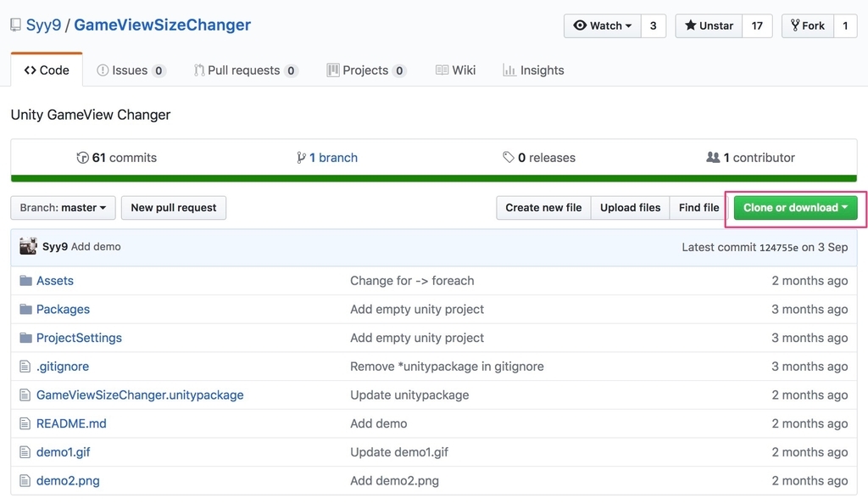The width and height of the screenshot is (868, 504).
Task: Click Upload files button
Action: pyautogui.click(x=631, y=208)
